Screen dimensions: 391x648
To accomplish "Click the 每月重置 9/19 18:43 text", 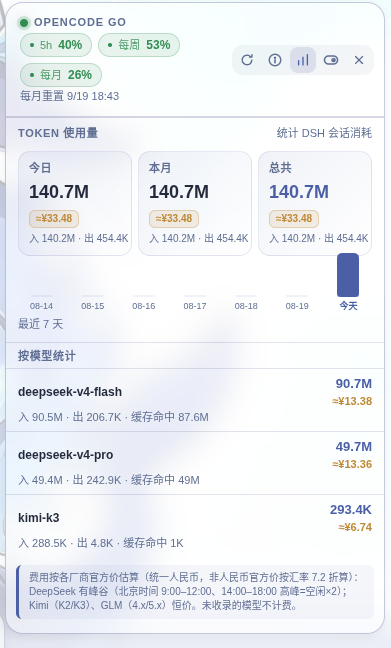I will [69, 96].
